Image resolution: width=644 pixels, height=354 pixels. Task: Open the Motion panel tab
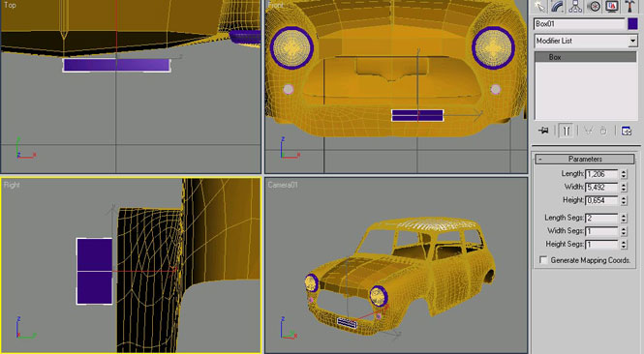[x=594, y=6]
